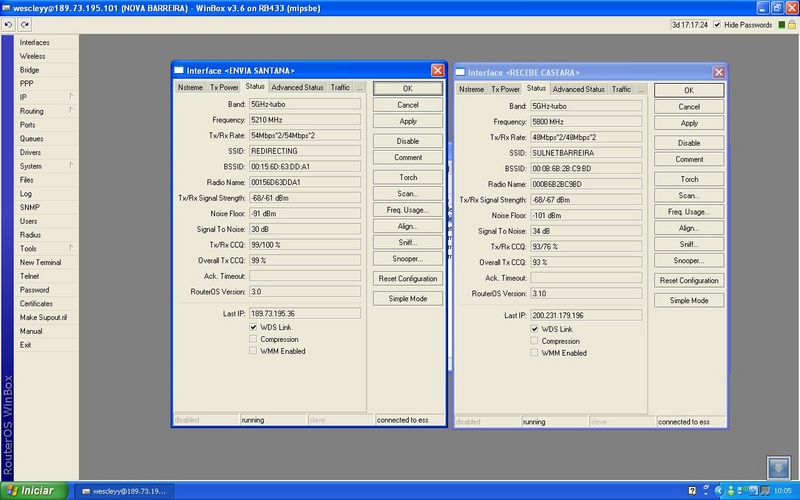Click the Frequency field showing 5210 MHz
This screenshot has width=800, height=500.
tap(305, 120)
